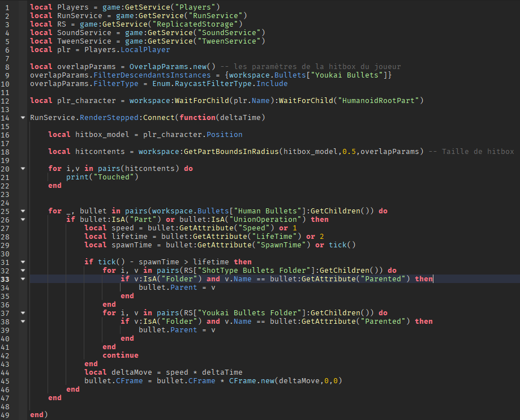Collapse the if block on line 38
The width and height of the screenshot is (520, 420).
tap(22, 321)
